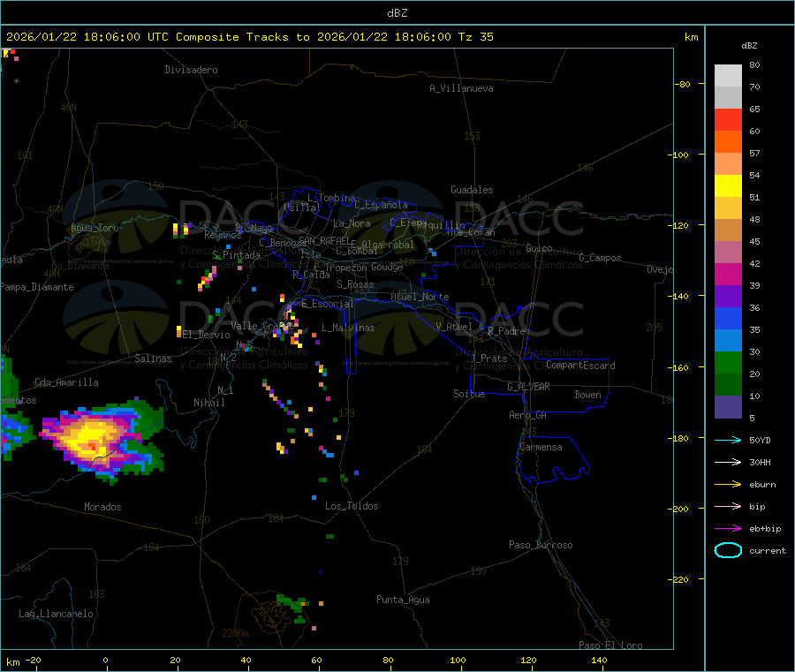
Task: Click the eburn yellow arrow legend icon
Action: (728, 485)
